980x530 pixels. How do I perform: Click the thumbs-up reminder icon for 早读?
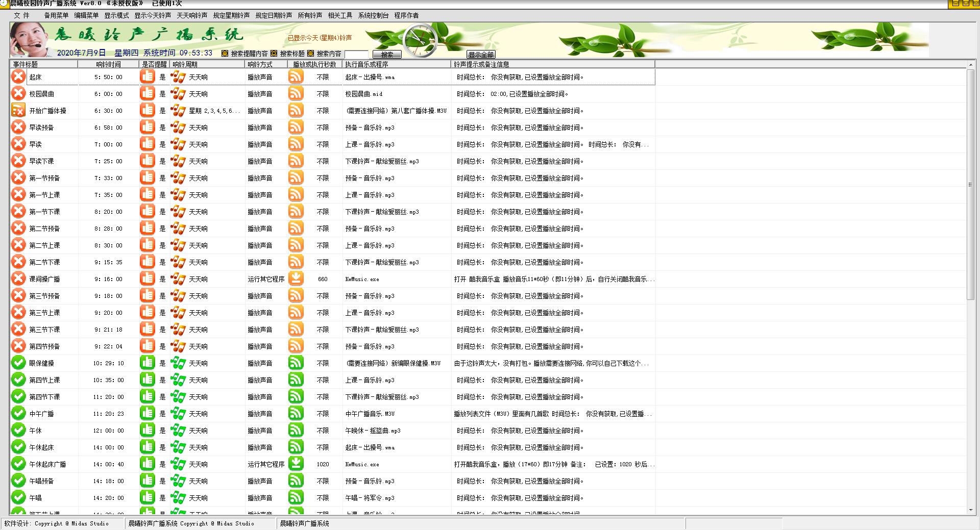[x=147, y=144]
